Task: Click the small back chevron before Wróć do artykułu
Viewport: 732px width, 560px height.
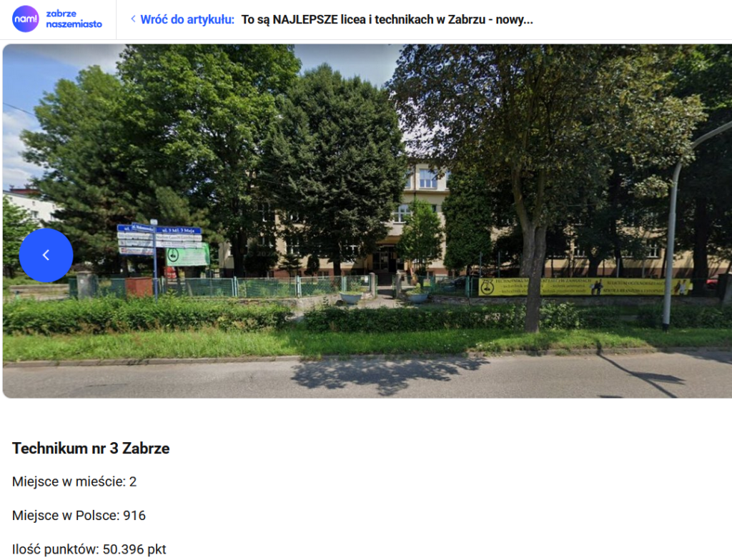Action: tap(133, 19)
